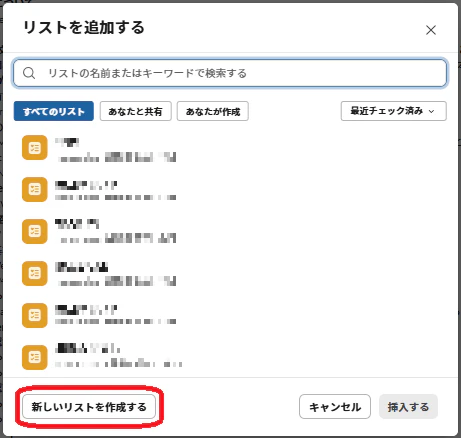
Task: Open the 最近チェック済み sort dropdown
Action: (393, 111)
